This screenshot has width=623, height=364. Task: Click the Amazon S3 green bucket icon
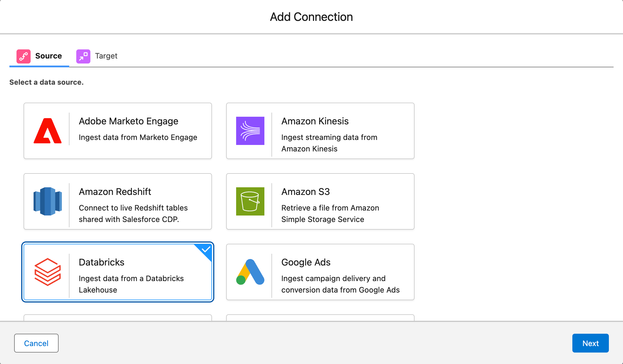[250, 201]
